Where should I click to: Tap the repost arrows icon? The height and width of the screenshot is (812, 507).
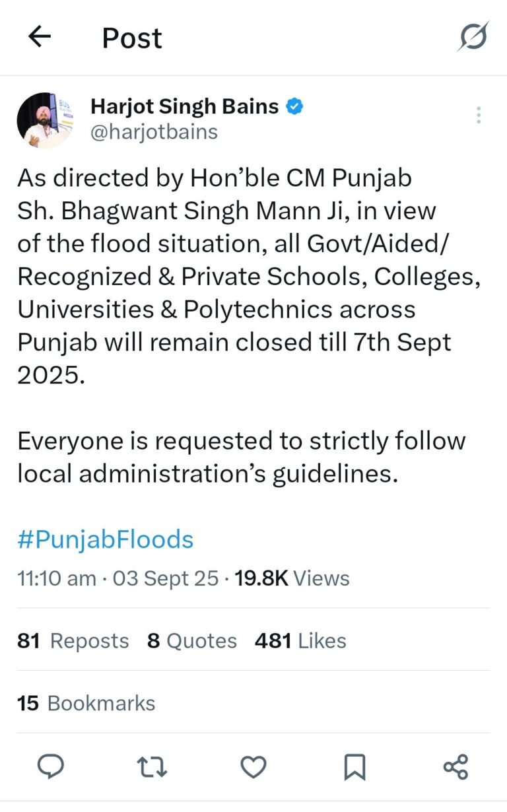(152, 767)
